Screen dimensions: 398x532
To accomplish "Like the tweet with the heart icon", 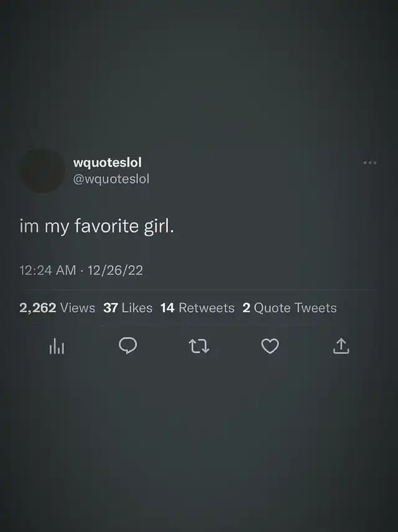I will tap(270, 347).
